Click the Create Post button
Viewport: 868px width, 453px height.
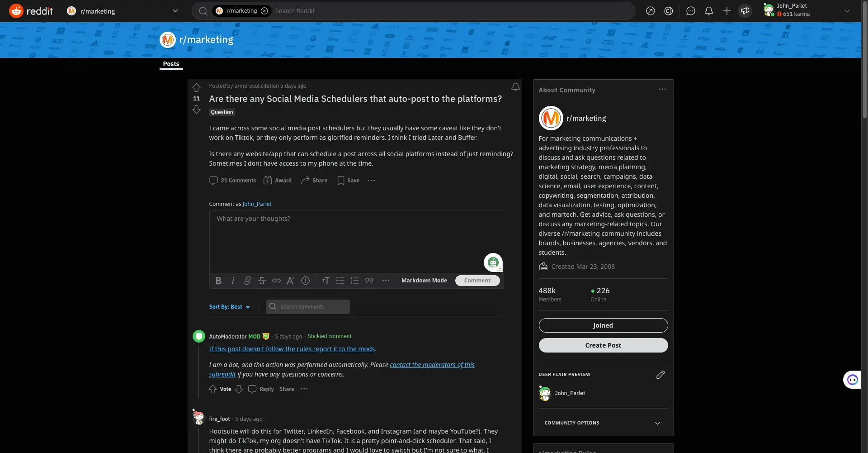(x=603, y=345)
